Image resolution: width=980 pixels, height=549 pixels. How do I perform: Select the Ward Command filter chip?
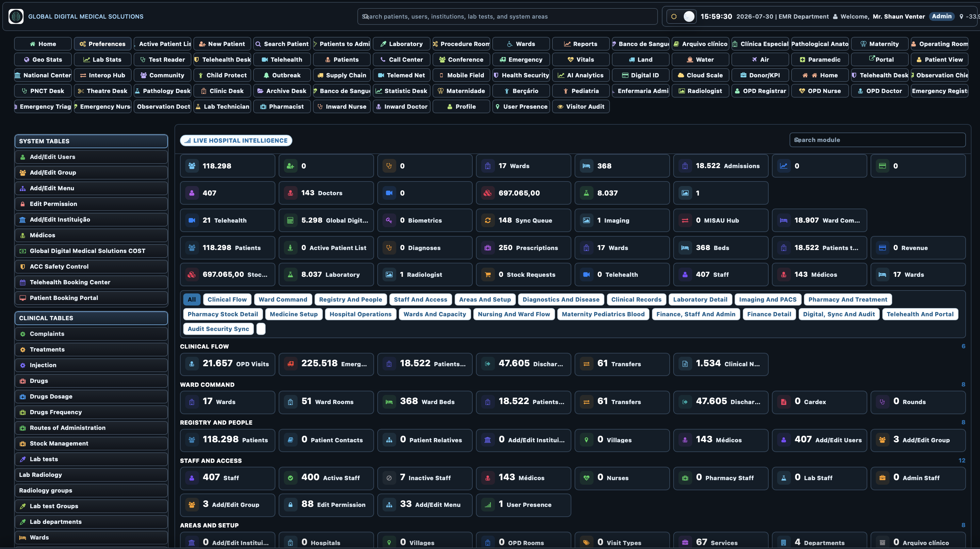coord(283,299)
